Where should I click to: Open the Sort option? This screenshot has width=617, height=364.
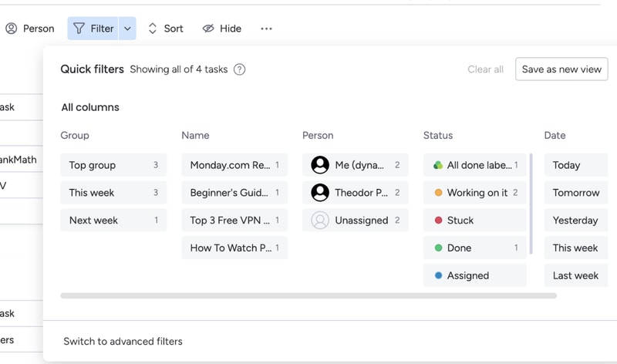point(166,29)
